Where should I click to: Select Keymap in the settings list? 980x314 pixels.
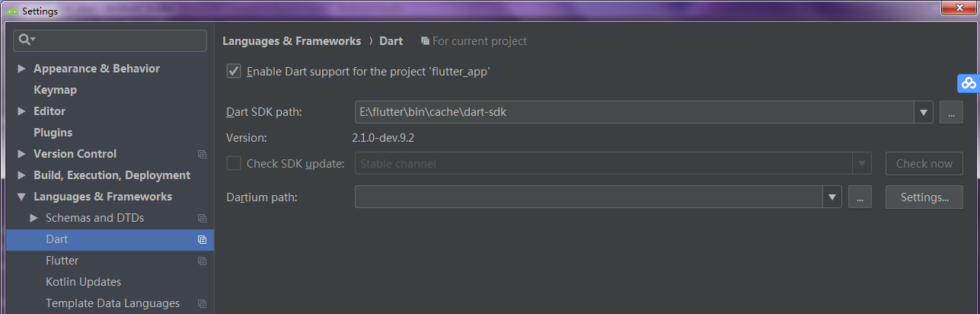point(55,90)
